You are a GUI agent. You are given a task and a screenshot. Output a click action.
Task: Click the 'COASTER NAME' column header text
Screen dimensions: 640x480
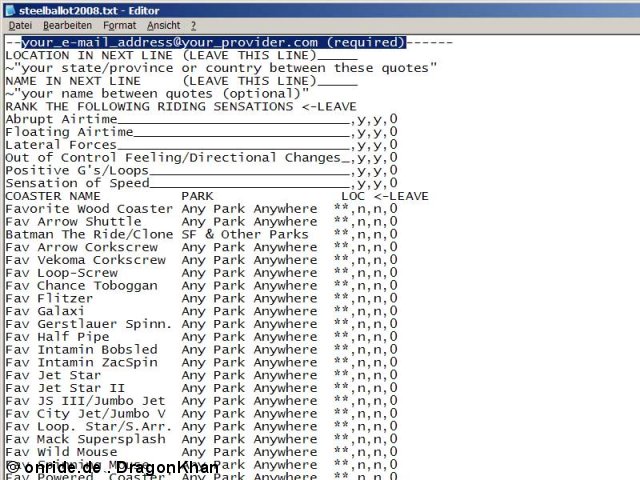pyautogui.click(x=53, y=196)
